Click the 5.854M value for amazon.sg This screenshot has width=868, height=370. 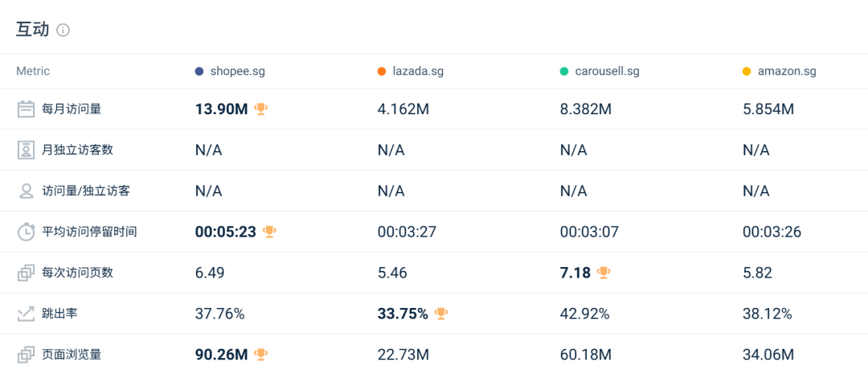769,109
